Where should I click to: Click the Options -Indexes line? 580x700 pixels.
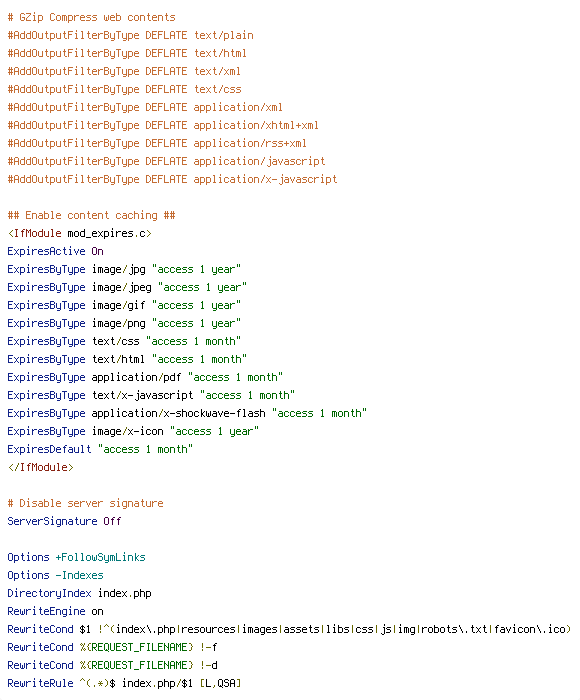point(55,575)
